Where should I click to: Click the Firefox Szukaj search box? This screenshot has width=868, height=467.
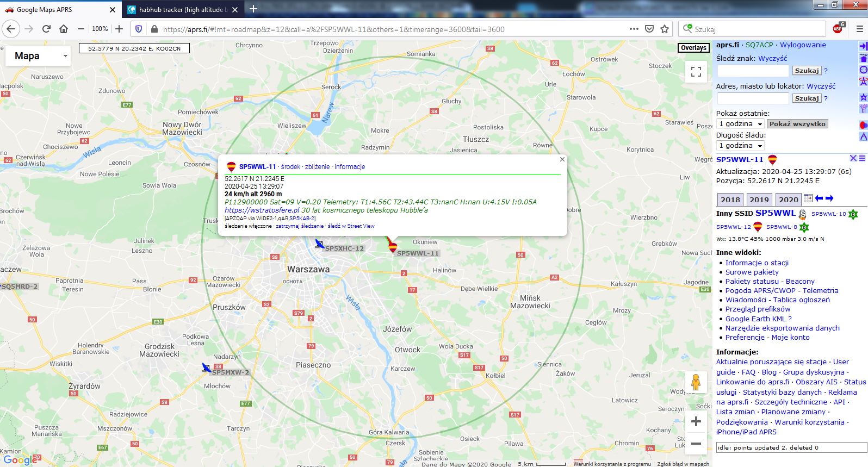tap(752, 29)
